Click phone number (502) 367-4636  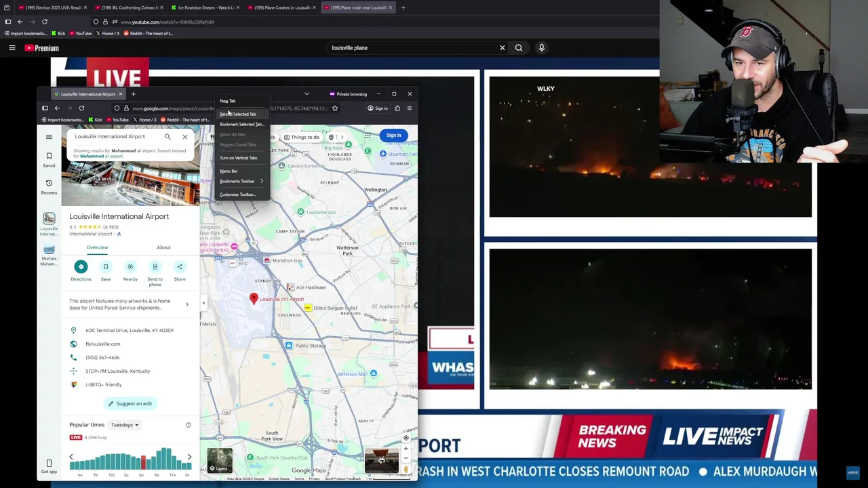(x=102, y=357)
